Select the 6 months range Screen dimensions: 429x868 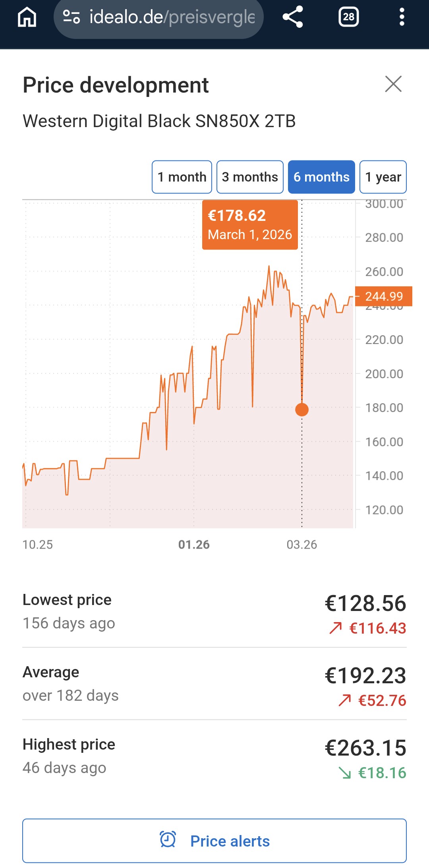click(321, 177)
